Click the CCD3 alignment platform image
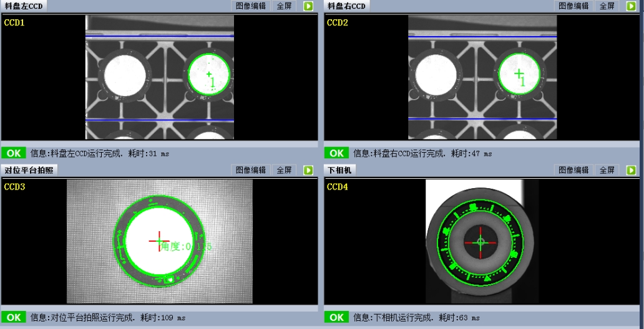644x329 pixels. [160, 241]
